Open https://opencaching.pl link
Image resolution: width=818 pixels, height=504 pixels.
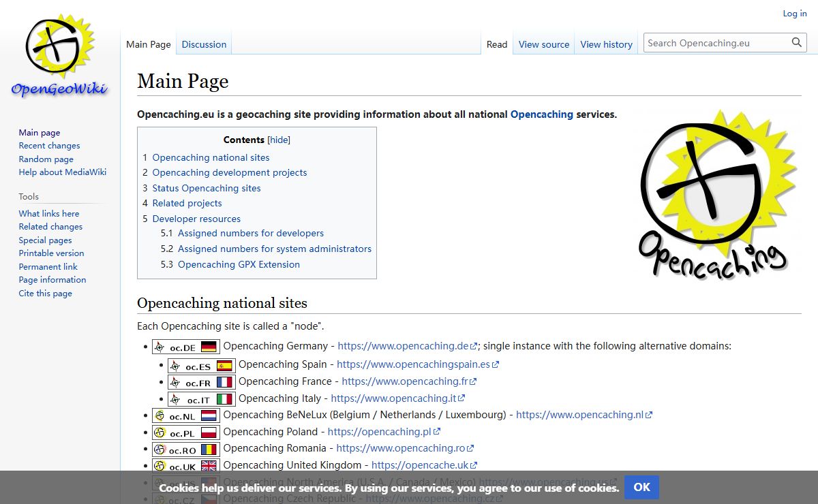(384, 432)
